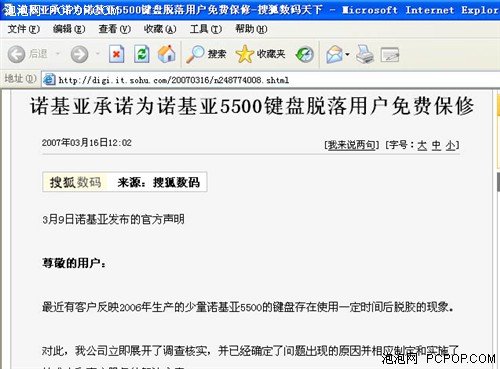Click the Mail envelope icon
500x369 pixels.
tap(335, 54)
